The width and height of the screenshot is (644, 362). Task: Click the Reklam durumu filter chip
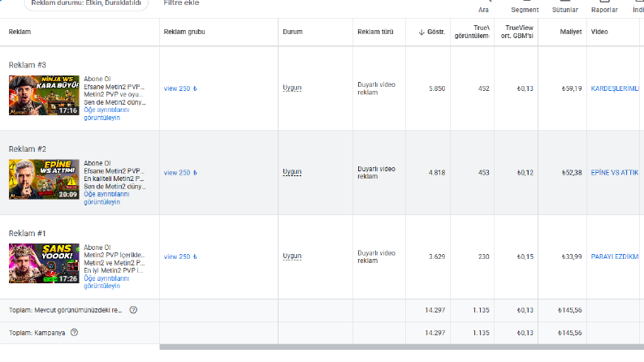tap(86, 4)
